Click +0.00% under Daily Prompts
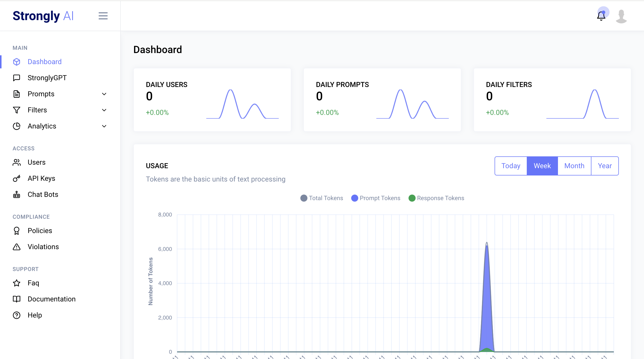This screenshot has height=359, width=644. [x=327, y=112]
